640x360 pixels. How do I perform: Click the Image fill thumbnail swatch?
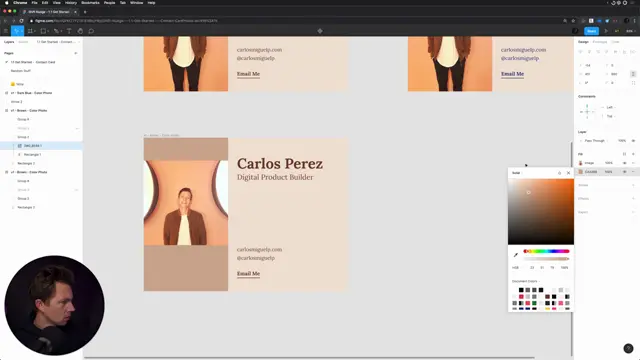[x=581, y=163]
